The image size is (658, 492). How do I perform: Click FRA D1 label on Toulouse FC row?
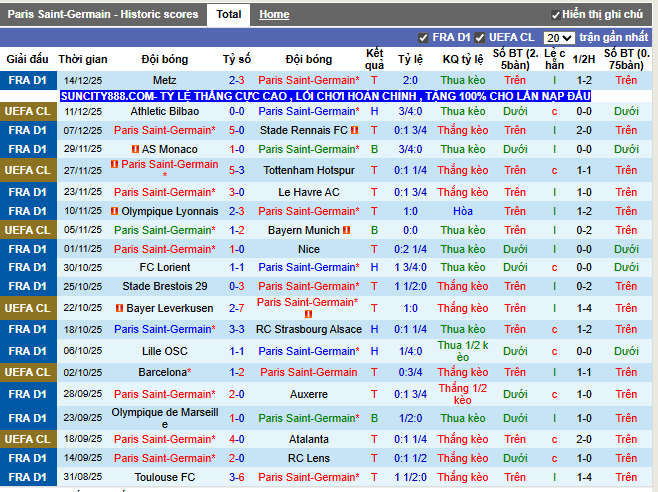[x=28, y=477]
